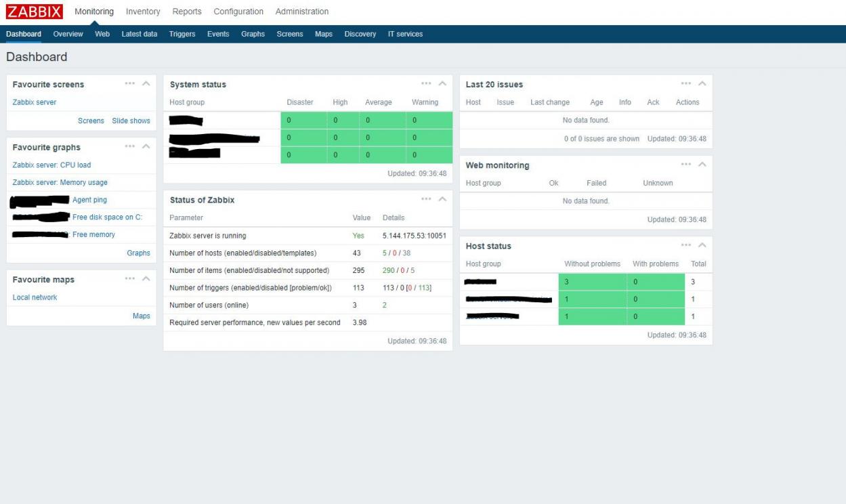Click the Disaster column header
This screenshot has width=846, height=504.
click(x=300, y=102)
